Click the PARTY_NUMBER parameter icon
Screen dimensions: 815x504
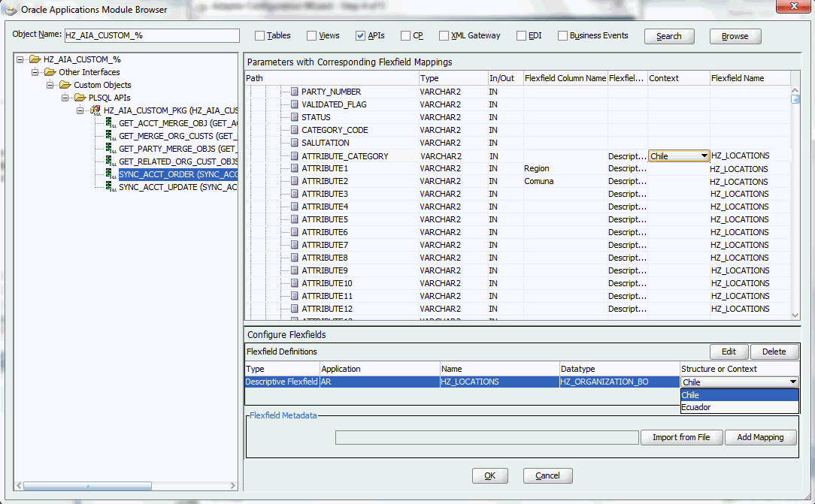[295, 92]
